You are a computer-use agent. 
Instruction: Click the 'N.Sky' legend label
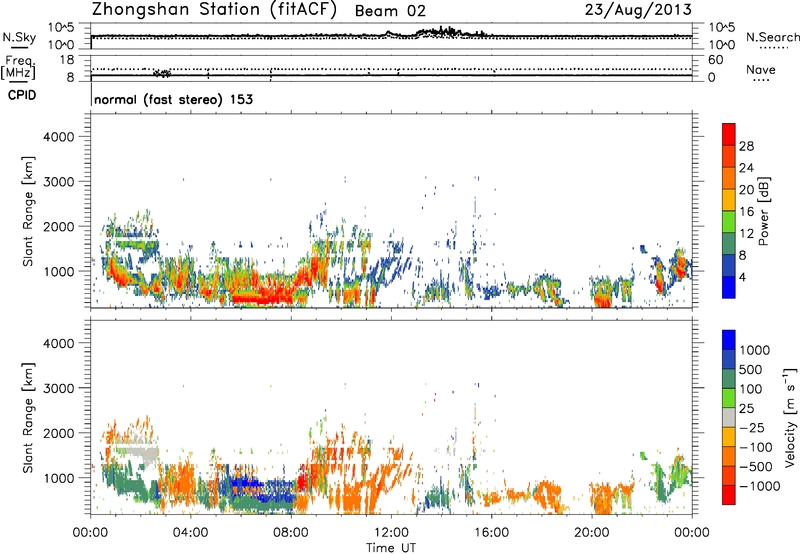click(18, 38)
